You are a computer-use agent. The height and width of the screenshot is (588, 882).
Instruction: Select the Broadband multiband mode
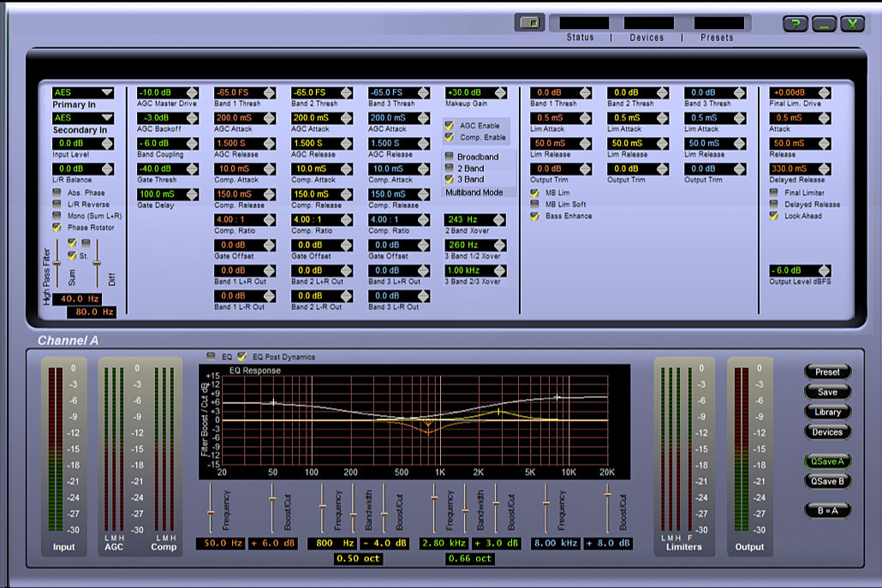point(449,157)
